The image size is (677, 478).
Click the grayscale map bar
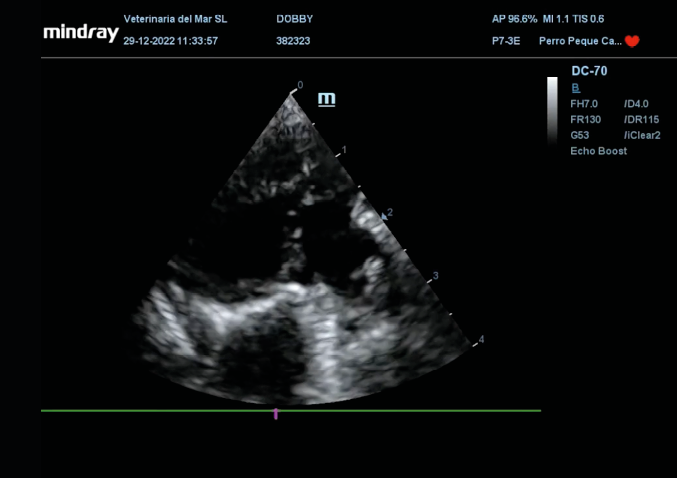click(x=552, y=111)
